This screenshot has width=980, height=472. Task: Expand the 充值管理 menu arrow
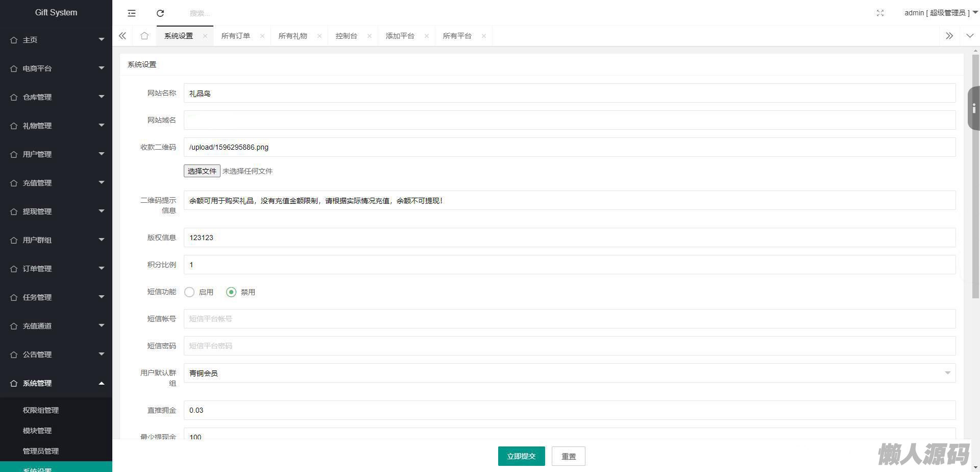[x=102, y=182]
